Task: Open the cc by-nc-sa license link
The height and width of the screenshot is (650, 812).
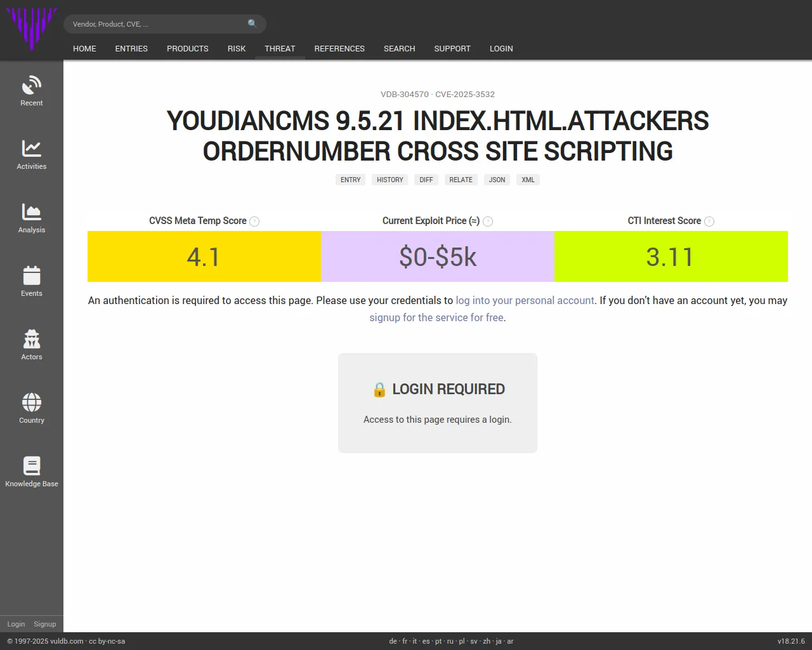Action: pos(107,641)
